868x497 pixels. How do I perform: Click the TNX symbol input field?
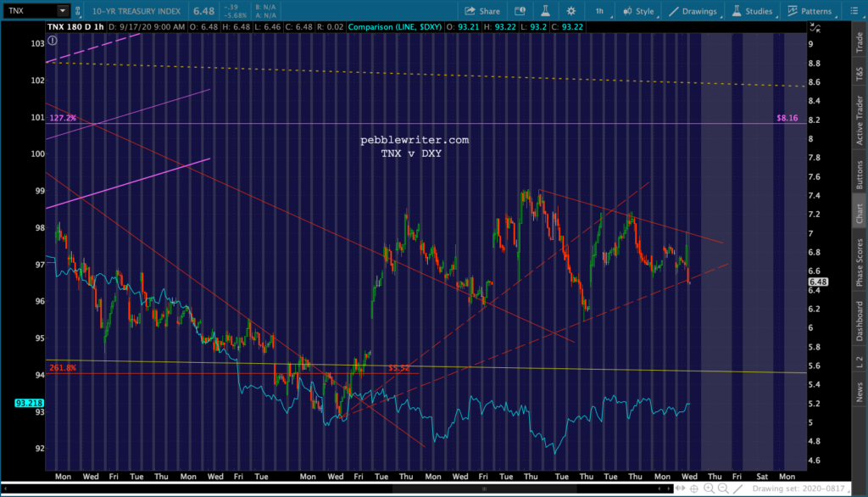click(x=31, y=10)
